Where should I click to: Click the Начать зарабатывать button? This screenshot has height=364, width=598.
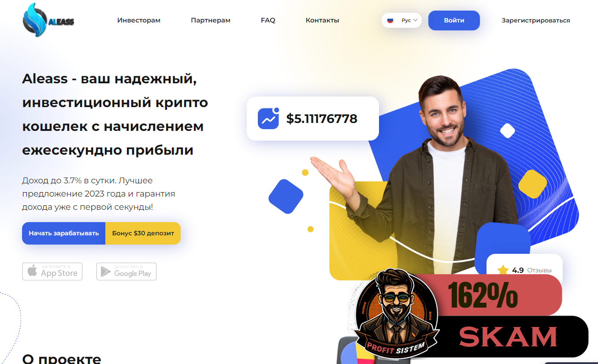64,233
